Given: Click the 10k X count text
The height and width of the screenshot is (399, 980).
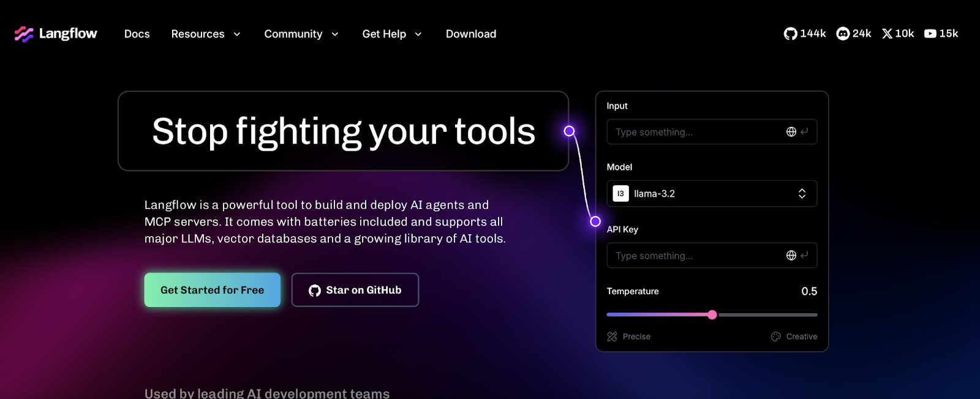Looking at the screenshot, I should click(x=905, y=34).
